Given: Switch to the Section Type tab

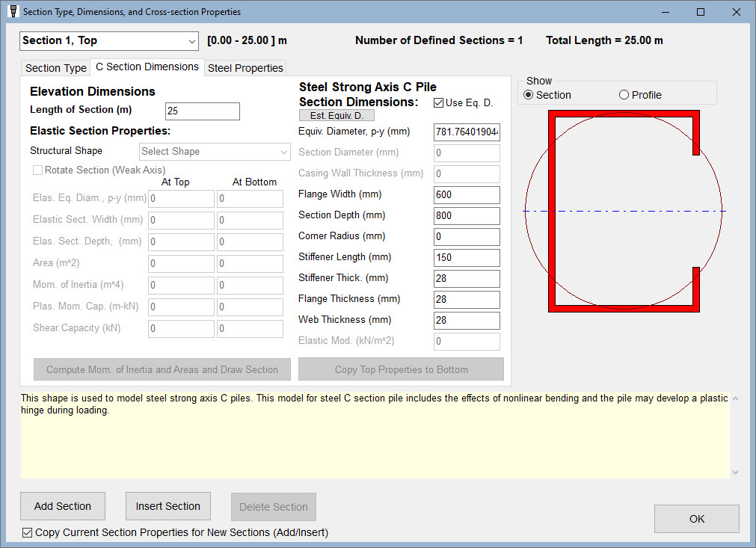Looking at the screenshot, I should [56, 68].
